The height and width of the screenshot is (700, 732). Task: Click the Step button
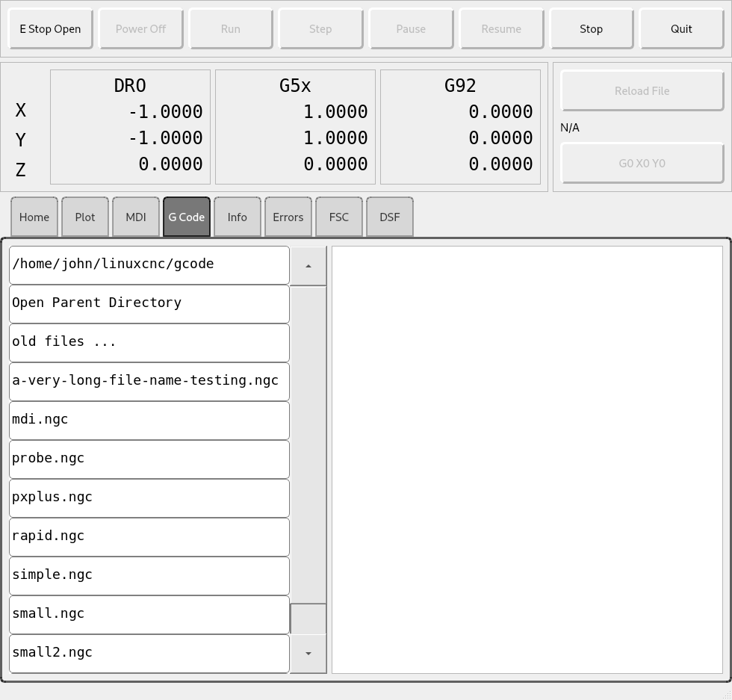click(320, 29)
